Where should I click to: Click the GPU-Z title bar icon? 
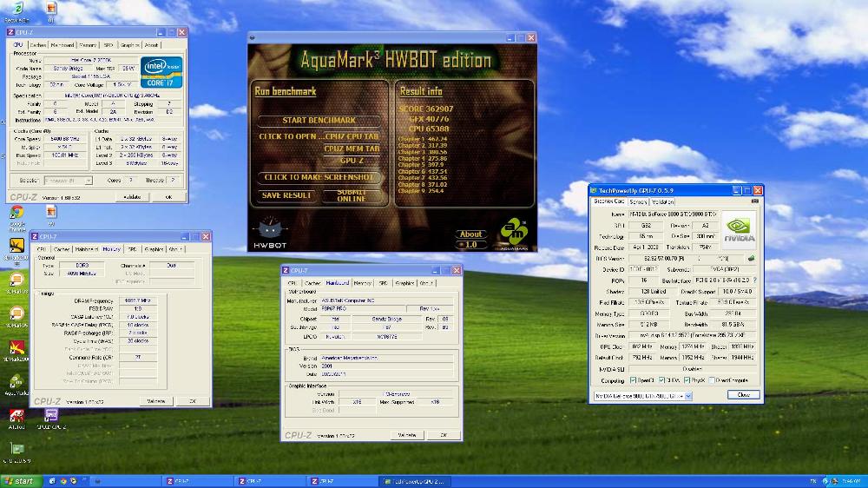pyautogui.click(x=594, y=190)
